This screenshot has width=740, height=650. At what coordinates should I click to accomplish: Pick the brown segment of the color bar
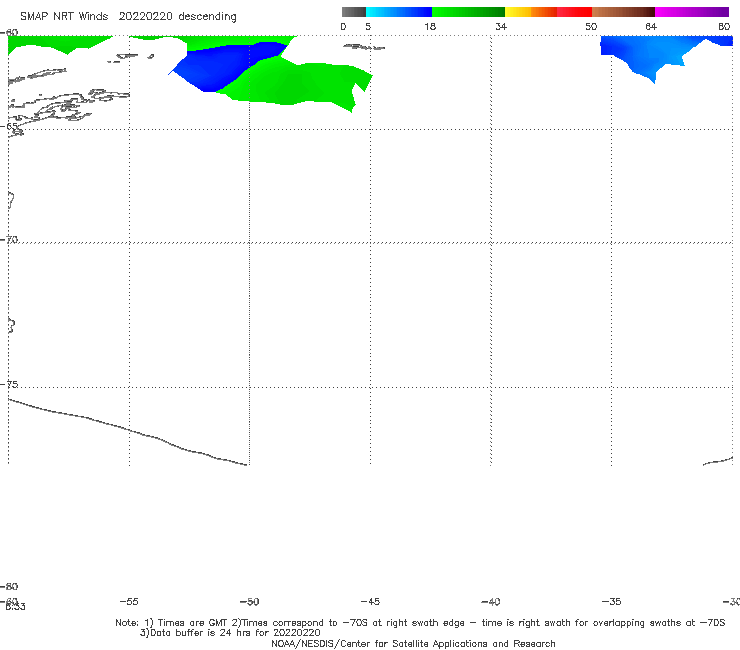point(623,12)
